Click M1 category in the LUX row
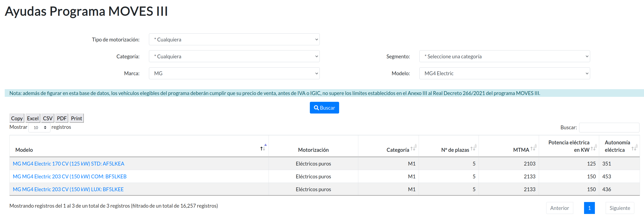This screenshot has height=218, width=644. 411,189
